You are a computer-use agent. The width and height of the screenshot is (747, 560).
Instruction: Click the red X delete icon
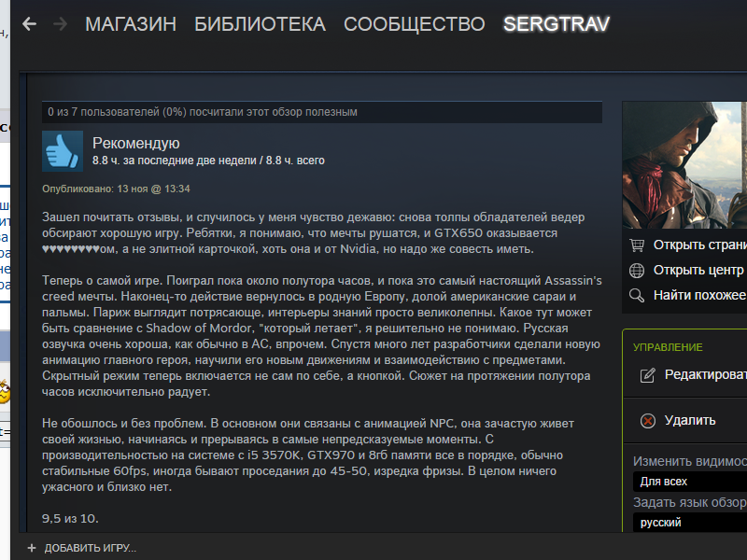point(647,421)
